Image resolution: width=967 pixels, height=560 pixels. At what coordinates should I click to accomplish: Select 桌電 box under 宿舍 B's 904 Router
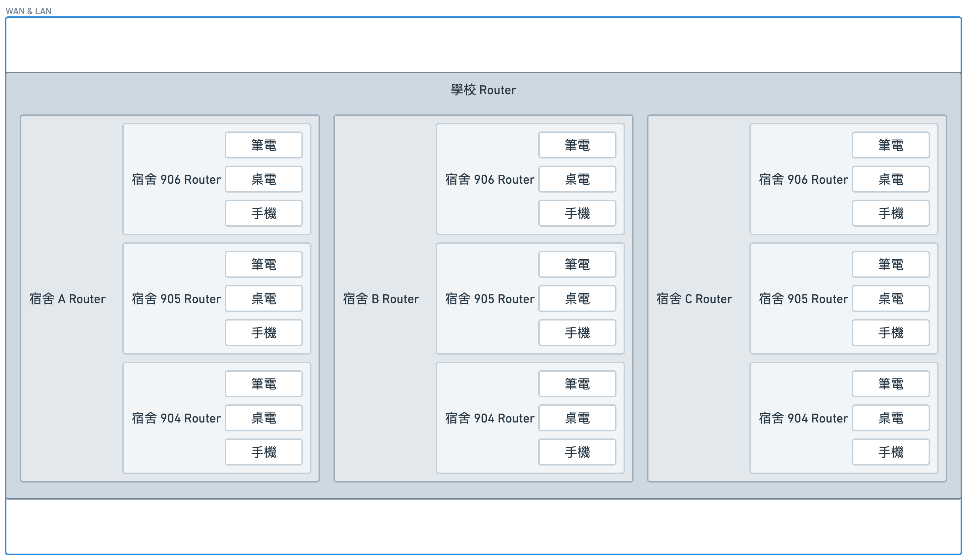(577, 418)
